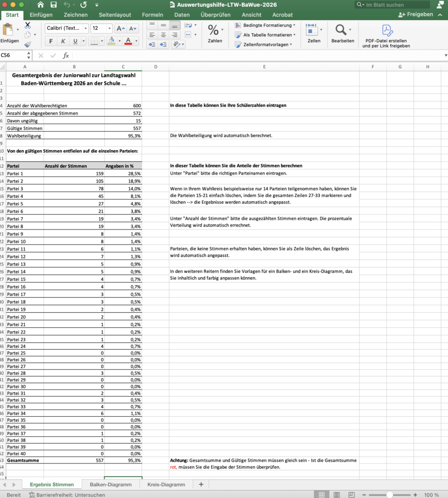Click the scissors Cut icon
The image size is (448, 498).
(x=27, y=25)
